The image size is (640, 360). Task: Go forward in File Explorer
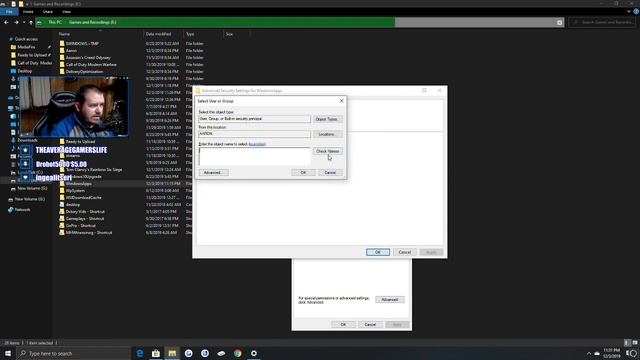coord(16,22)
